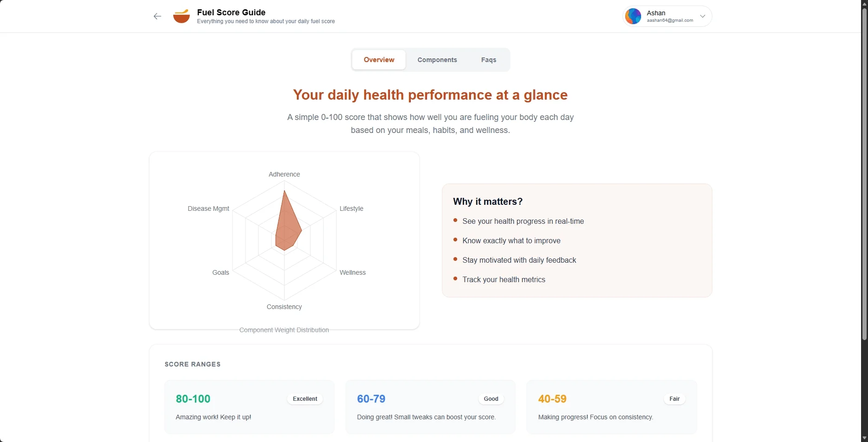Switch to the Overview tab
868x442 pixels.
pyautogui.click(x=379, y=60)
